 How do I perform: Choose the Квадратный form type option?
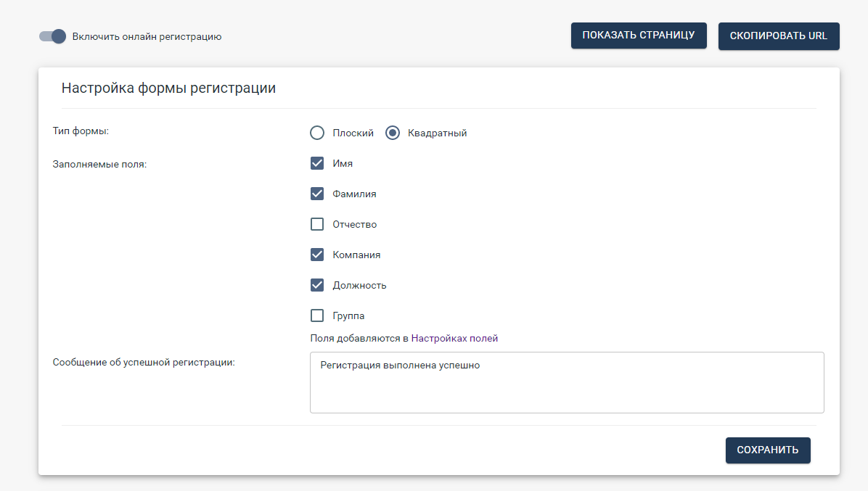pos(393,133)
